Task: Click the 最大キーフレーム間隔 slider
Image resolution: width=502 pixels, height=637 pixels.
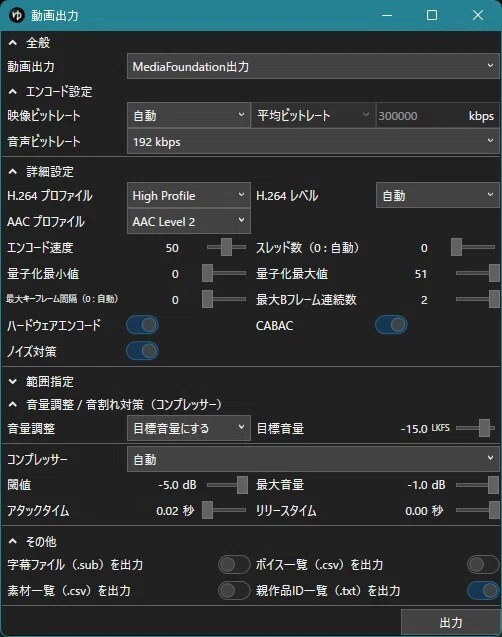Action: click(224, 299)
